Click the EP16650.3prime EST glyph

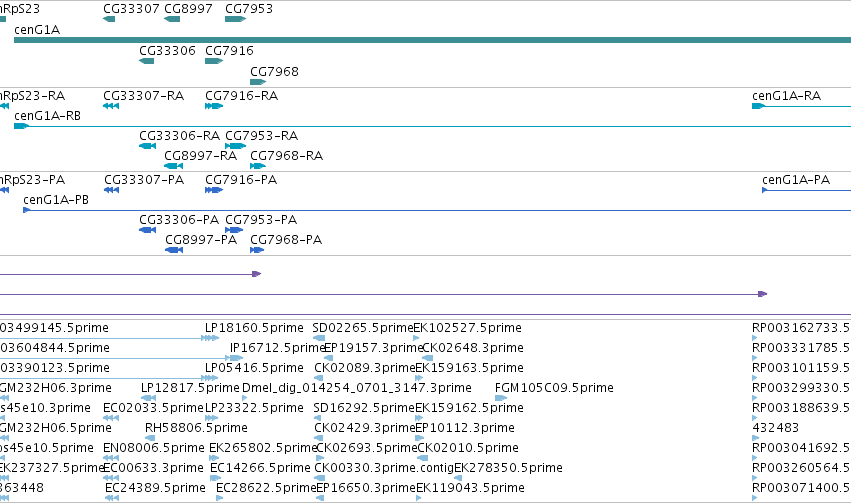click(320, 499)
